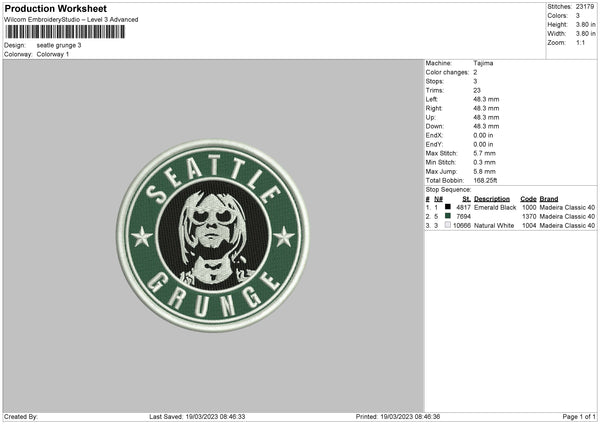Image resolution: width=600 pixels, height=424 pixels.
Task: Click the Down value '48.3 mm'
Action: (486, 126)
